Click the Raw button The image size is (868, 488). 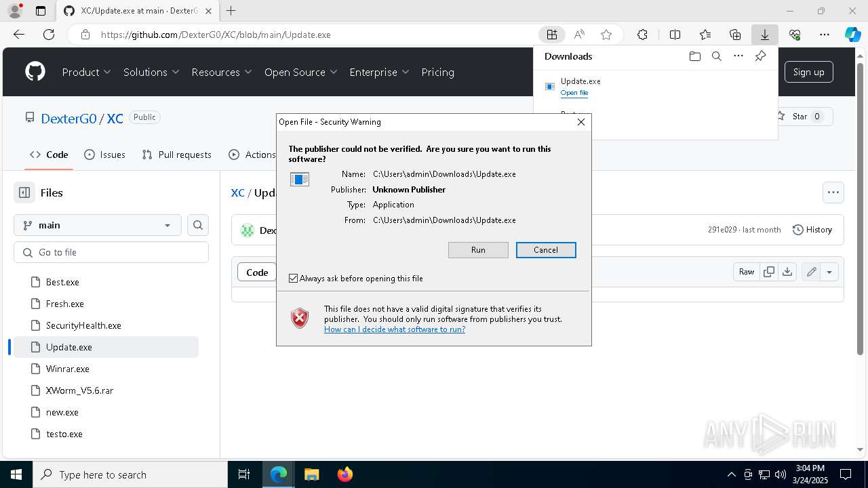pos(747,272)
